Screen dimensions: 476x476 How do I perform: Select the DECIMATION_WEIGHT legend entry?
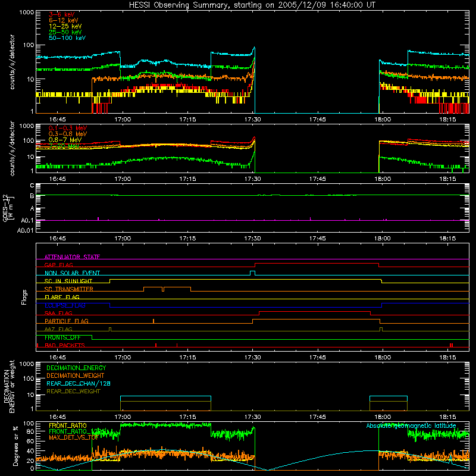pos(76,375)
